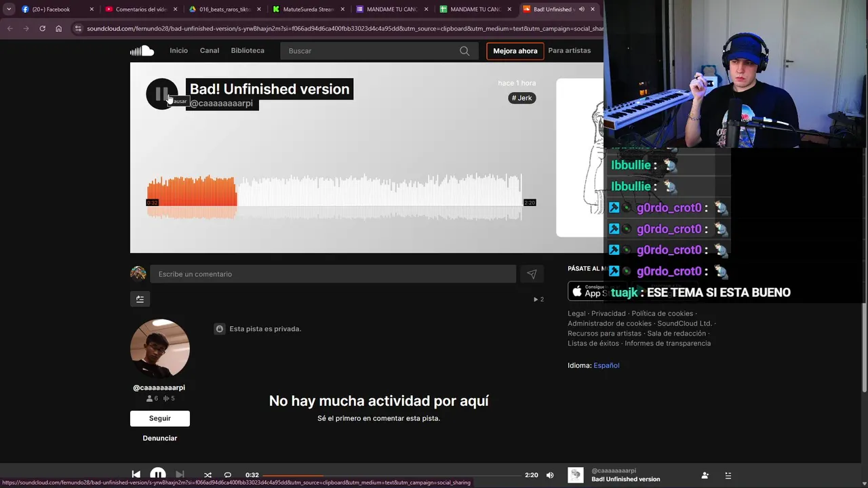Click the Denunciar button

click(160, 439)
